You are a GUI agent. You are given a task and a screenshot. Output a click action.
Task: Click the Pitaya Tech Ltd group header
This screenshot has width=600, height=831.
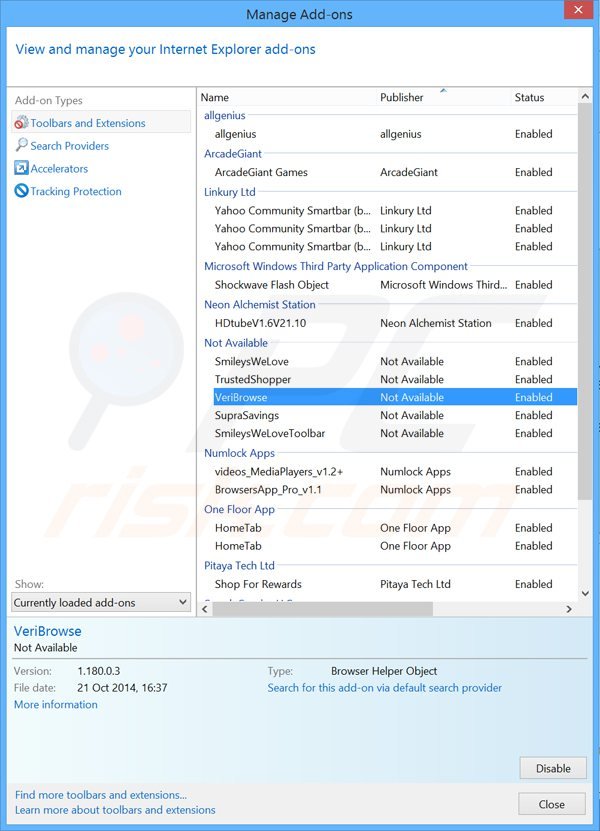point(239,565)
